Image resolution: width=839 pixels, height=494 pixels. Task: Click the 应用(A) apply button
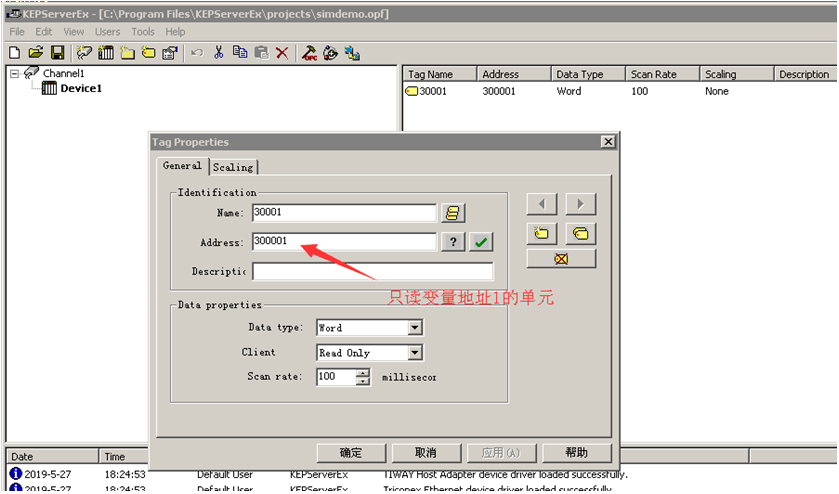coord(501,453)
